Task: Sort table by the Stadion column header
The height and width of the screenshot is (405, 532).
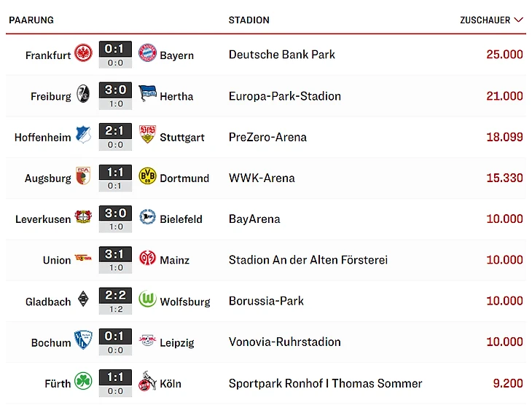Action: (x=249, y=20)
